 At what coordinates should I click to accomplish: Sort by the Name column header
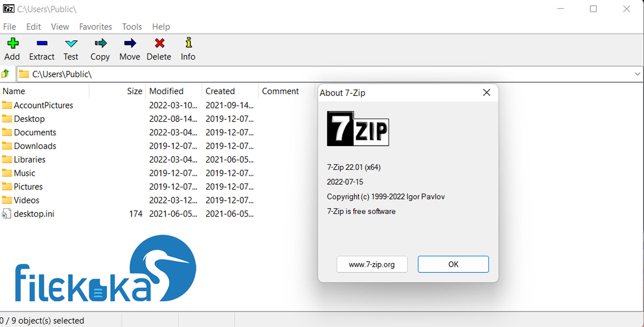pos(45,91)
